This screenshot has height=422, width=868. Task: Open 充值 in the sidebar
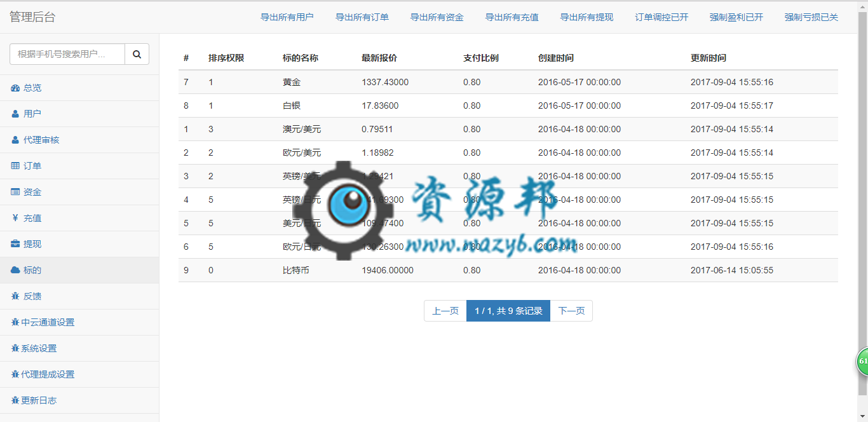tap(79, 218)
